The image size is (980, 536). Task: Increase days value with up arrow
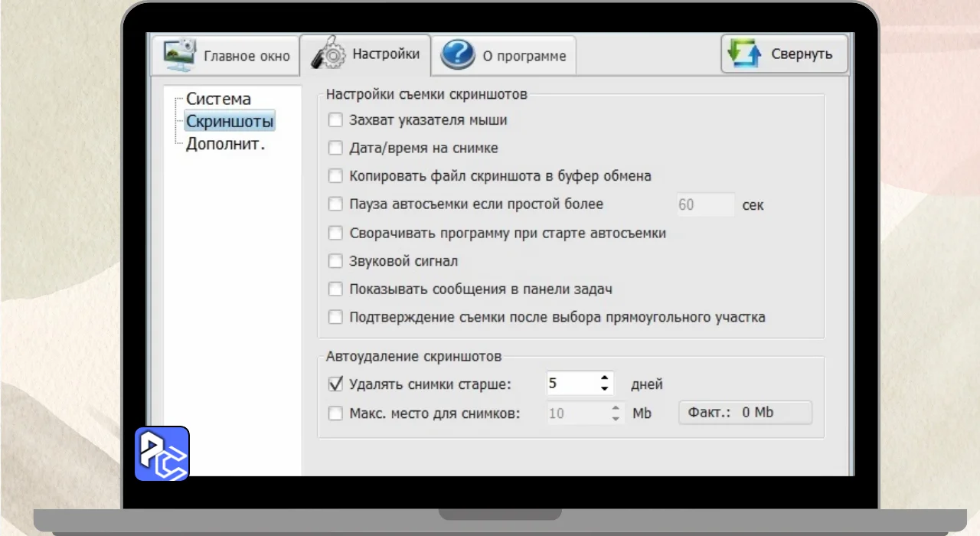pyautogui.click(x=605, y=378)
